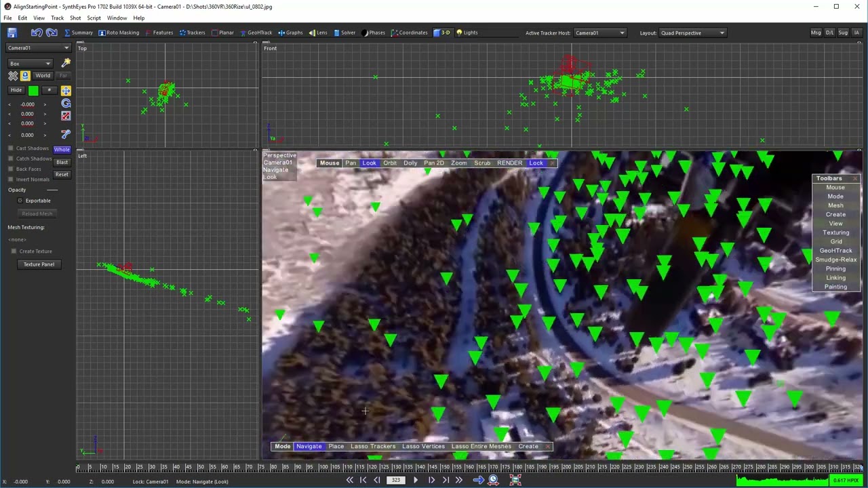Open the Script menu
This screenshot has width=868, height=488.
point(94,18)
